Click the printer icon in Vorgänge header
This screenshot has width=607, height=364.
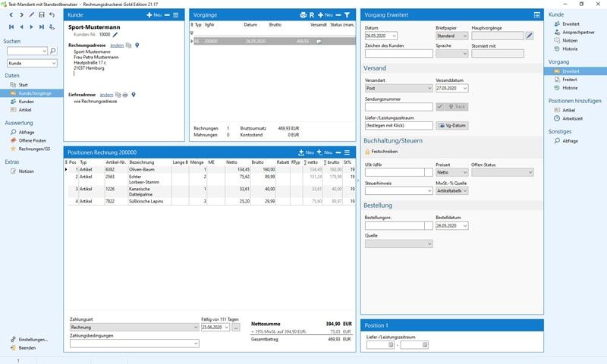coord(303,15)
